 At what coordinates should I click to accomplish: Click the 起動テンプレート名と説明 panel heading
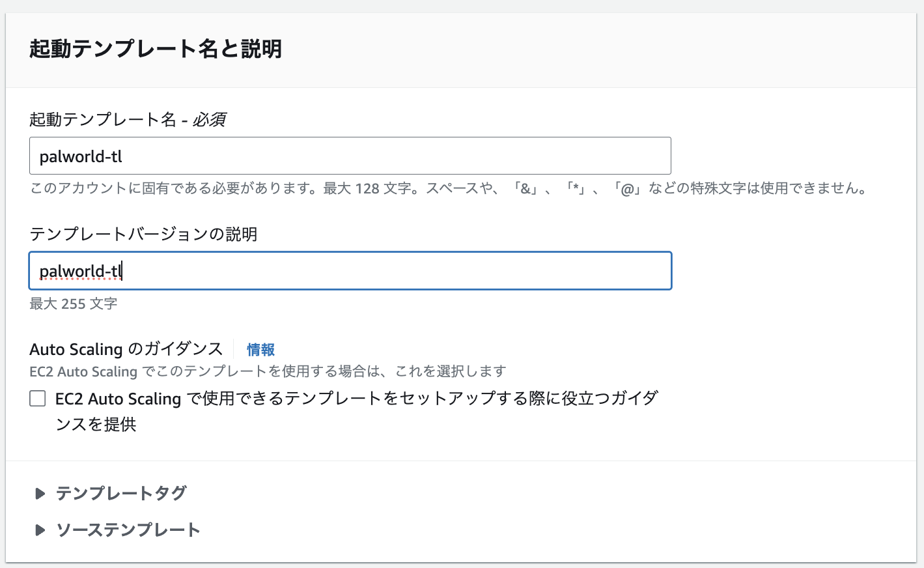156,49
